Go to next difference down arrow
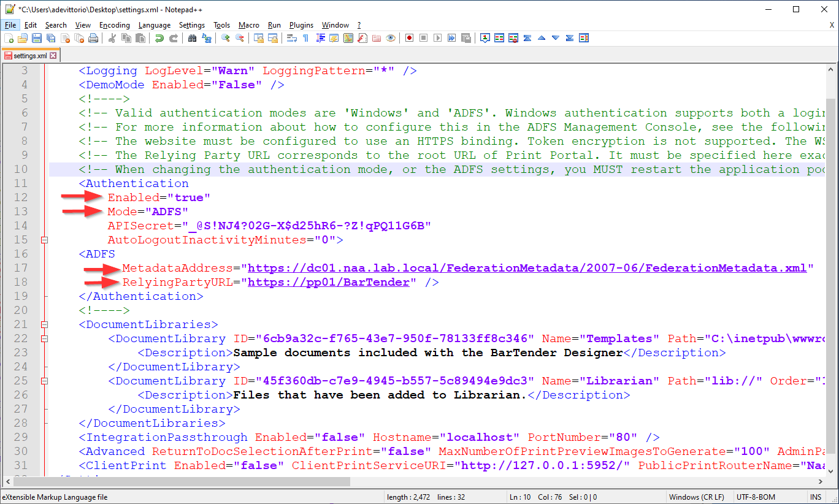This screenshot has width=839, height=504. 556,38
